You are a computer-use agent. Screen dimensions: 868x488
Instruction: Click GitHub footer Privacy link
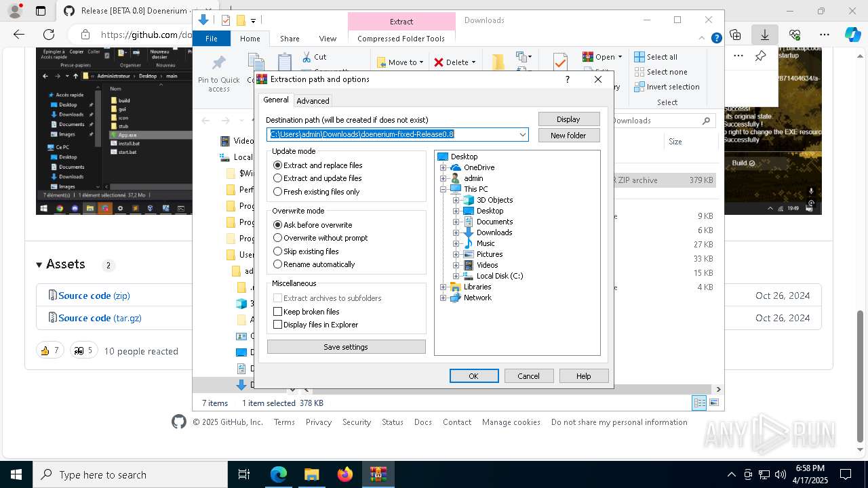click(x=319, y=422)
